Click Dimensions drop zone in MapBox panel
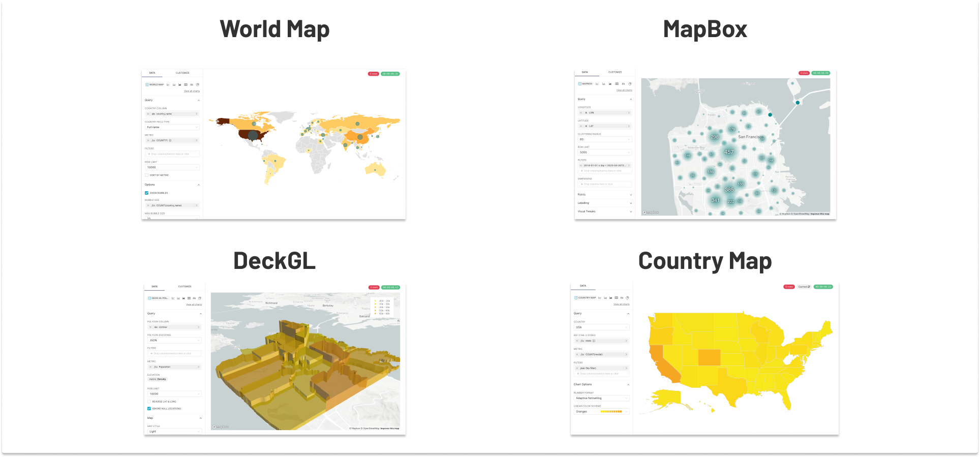This screenshot has width=980, height=457. pos(605,184)
